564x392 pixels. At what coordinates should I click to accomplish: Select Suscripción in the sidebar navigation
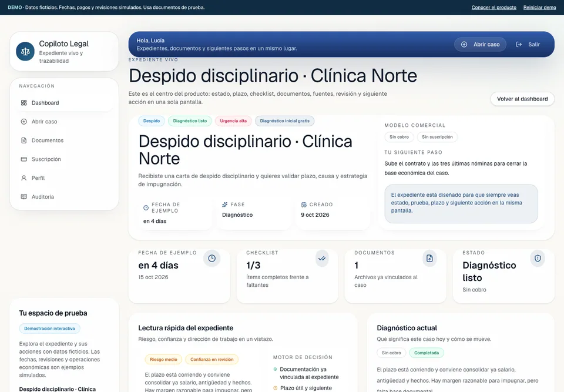[65, 159]
